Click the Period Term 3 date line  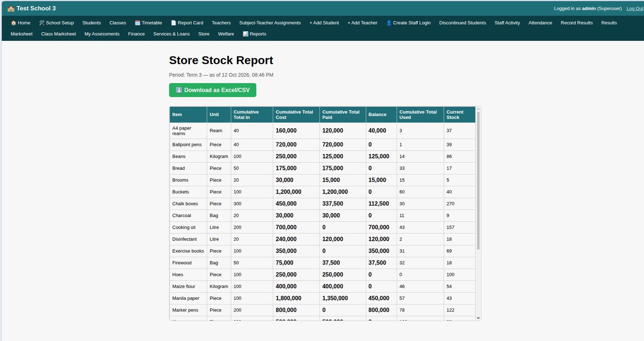click(x=221, y=75)
